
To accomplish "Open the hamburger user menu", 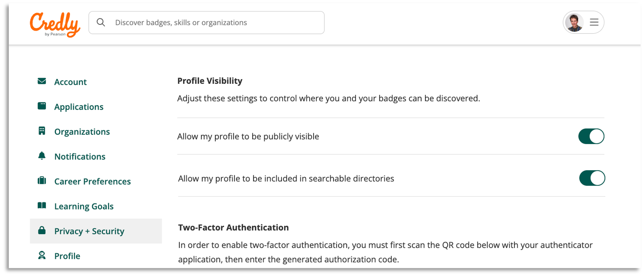I will click(x=594, y=22).
